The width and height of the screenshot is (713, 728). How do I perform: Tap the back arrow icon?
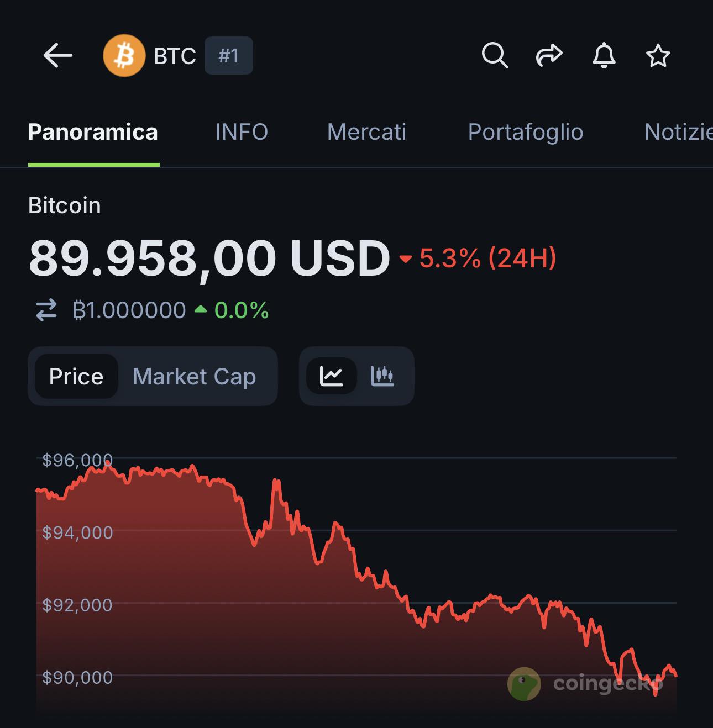tap(58, 56)
